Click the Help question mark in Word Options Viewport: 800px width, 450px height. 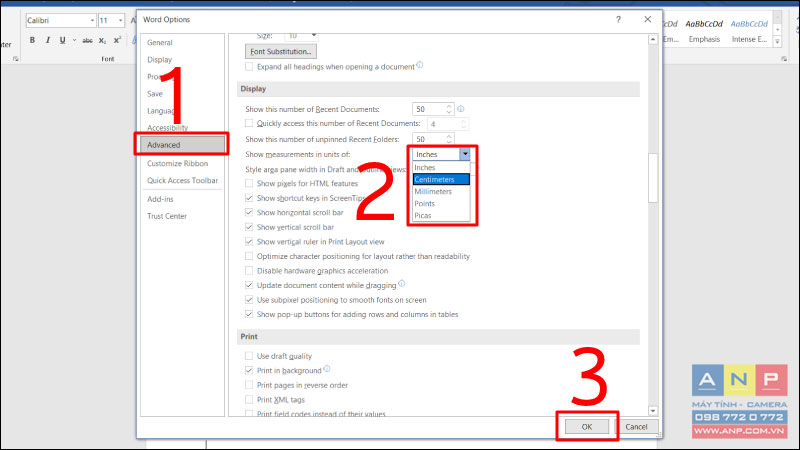[618, 19]
